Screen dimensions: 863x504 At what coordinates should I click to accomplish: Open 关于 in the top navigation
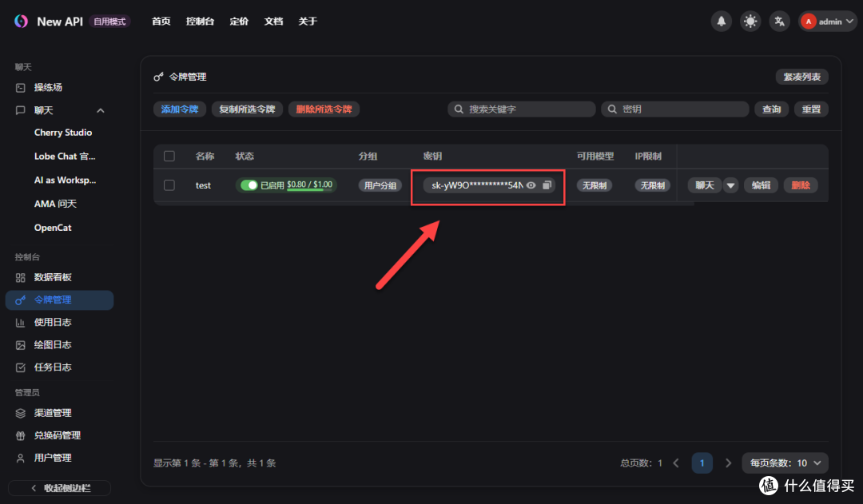tap(308, 22)
